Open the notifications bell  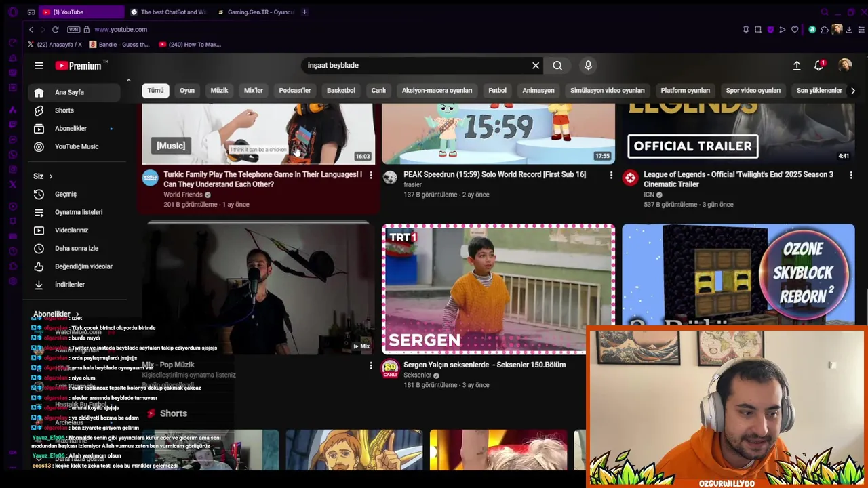(x=819, y=65)
